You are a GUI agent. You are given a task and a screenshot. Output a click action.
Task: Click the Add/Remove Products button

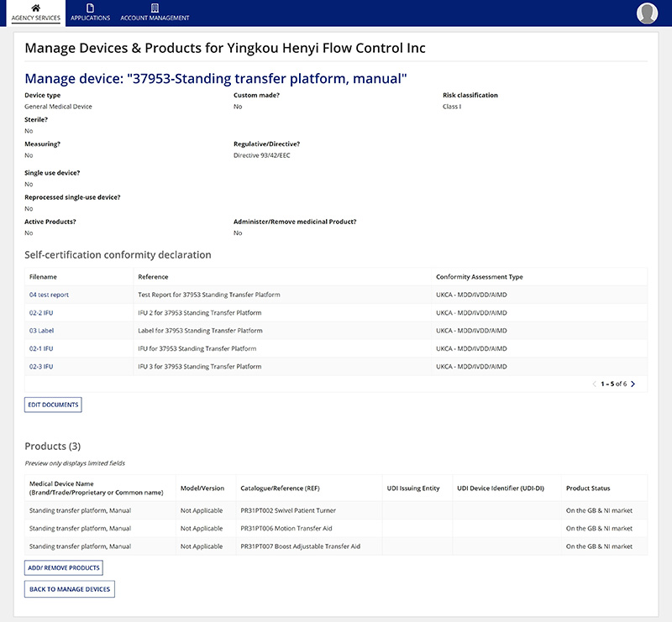(64, 567)
